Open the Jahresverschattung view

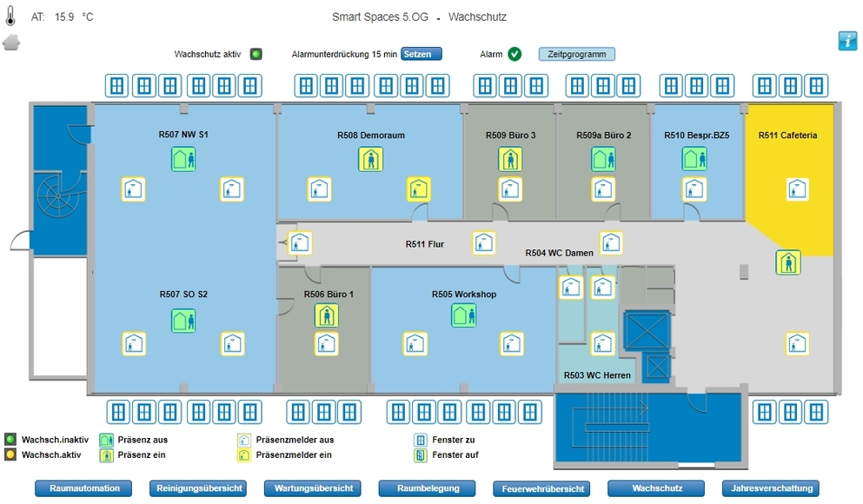coord(770,488)
